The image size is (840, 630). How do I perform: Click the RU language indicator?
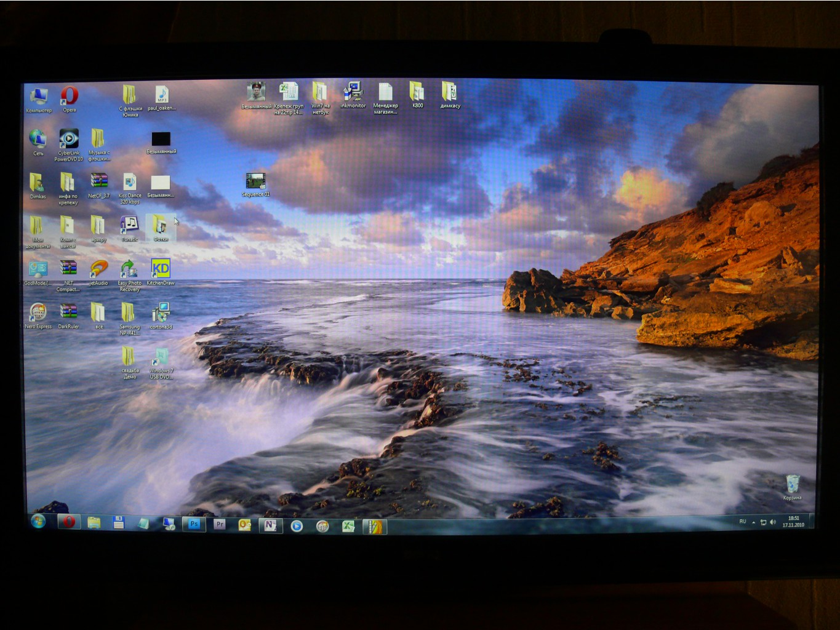(742, 521)
